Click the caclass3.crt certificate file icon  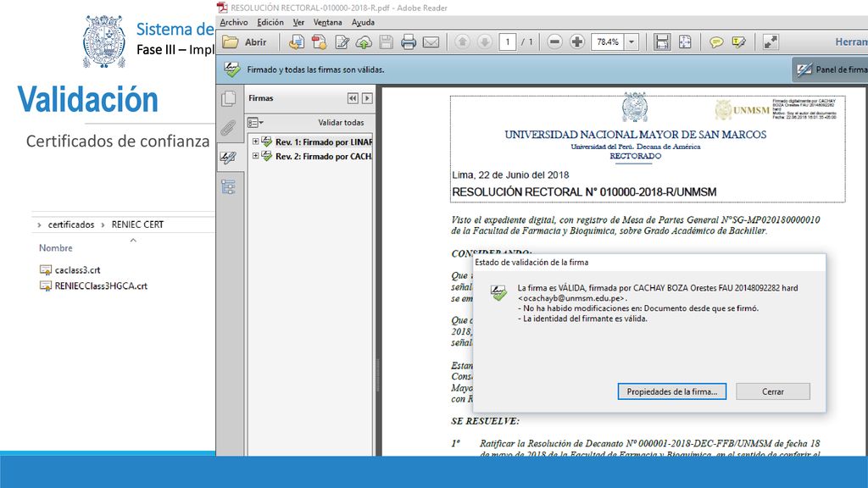[x=46, y=270]
